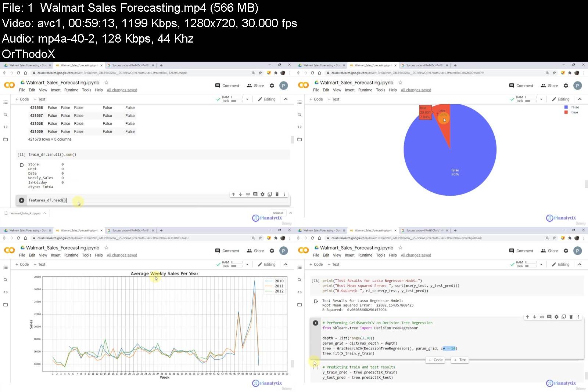
Task: Open RAM/Disk dropdown arrow in pie chart frame
Action: [x=541, y=99]
